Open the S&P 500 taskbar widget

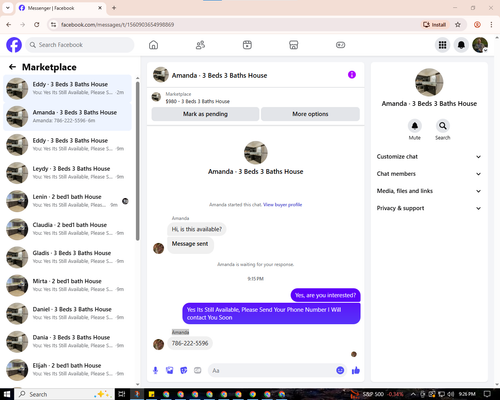tap(377, 394)
